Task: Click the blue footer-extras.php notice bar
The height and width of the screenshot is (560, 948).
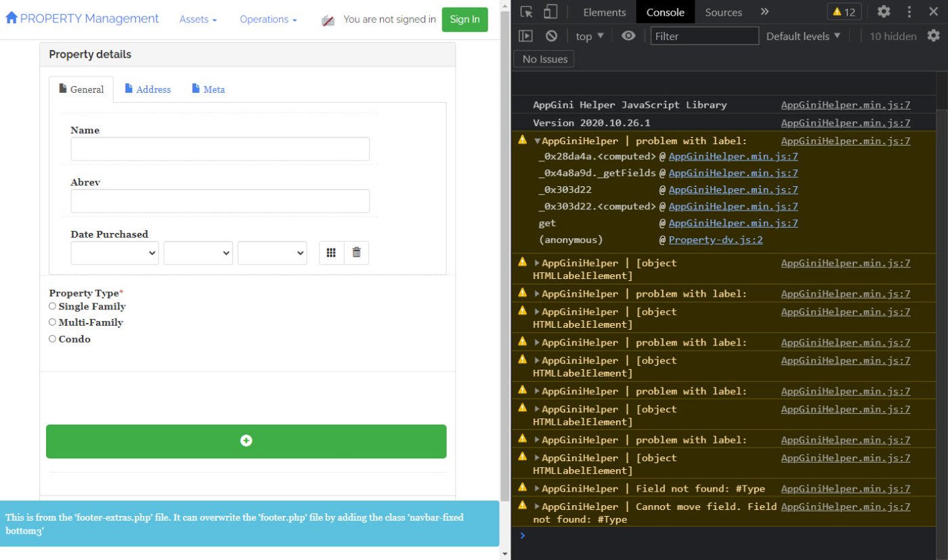Action: pos(249,523)
